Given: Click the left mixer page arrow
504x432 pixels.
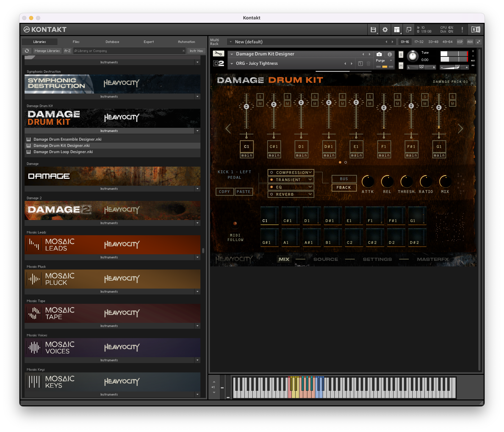Looking at the screenshot, I should (x=228, y=129).
